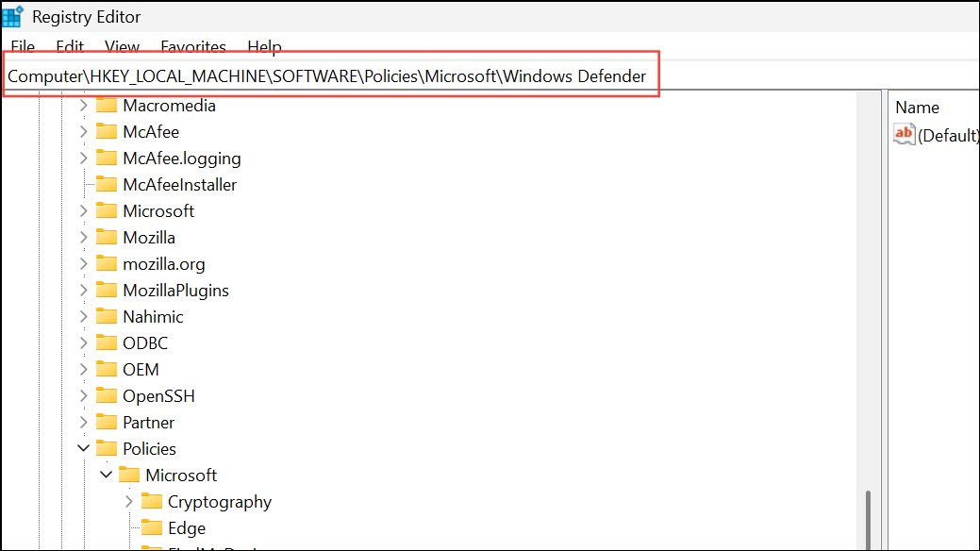Click the Edge folder icon
The image size is (980, 551).
(x=152, y=527)
